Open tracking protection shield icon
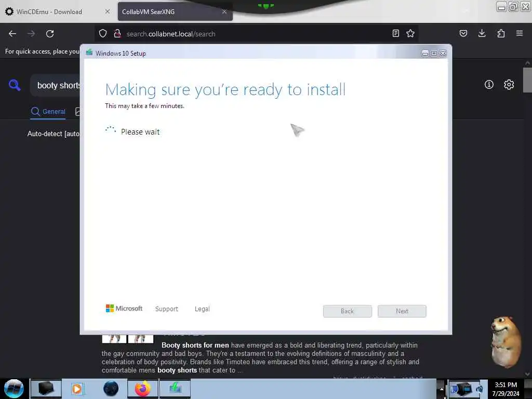The height and width of the screenshot is (399, 532). point(103,34)
